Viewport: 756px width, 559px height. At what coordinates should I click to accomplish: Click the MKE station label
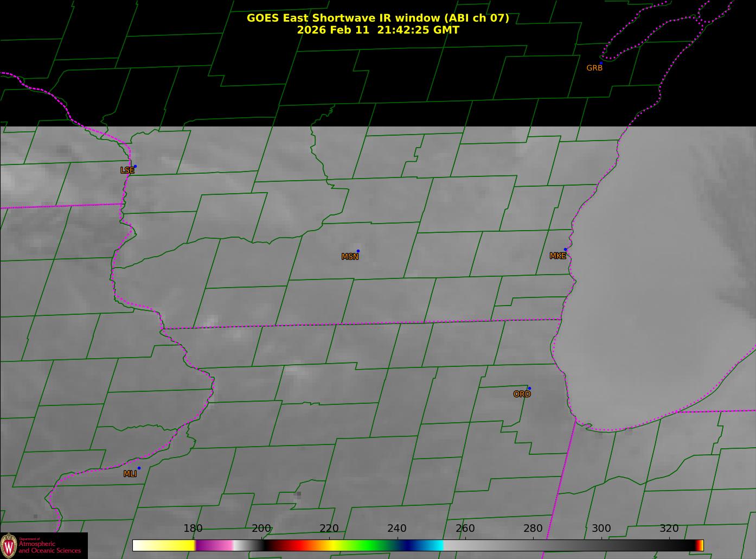[558, 256]
